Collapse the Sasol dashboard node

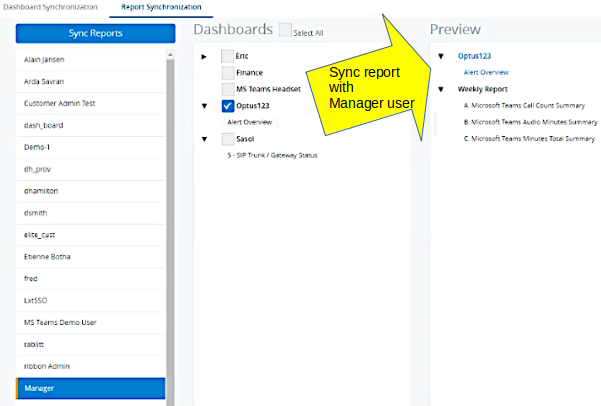(204, 139)
